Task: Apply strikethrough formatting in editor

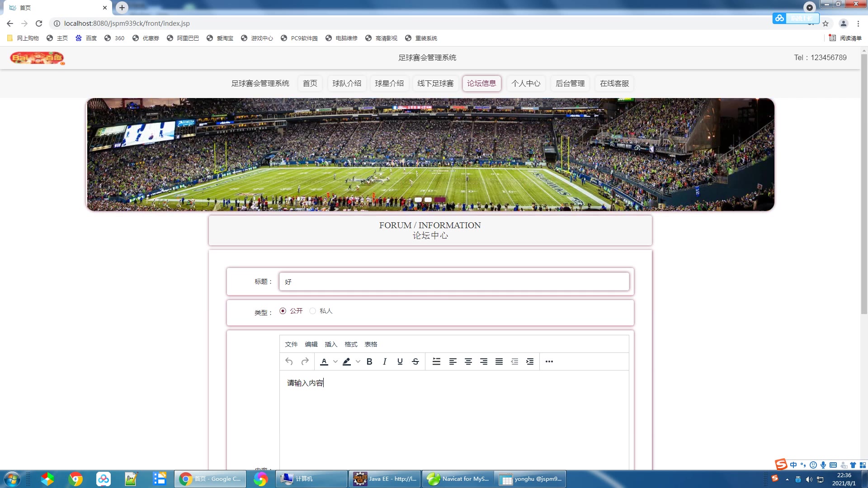Action: (415, 361)
